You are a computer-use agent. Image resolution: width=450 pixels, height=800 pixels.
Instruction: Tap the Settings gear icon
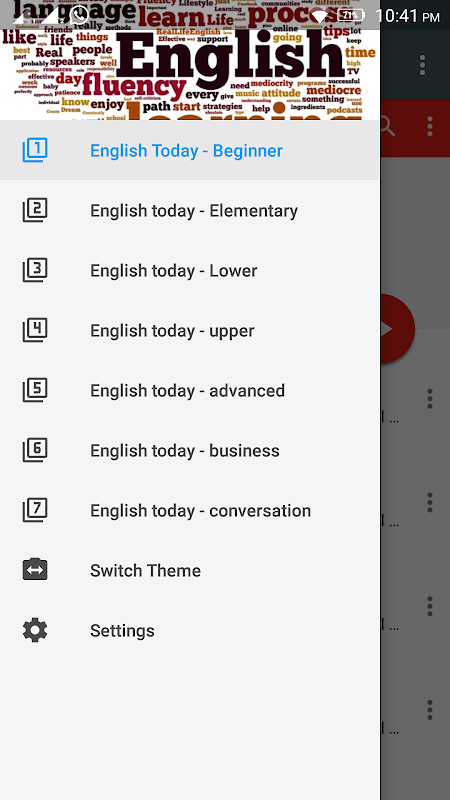pyautogui.click(x=35, y=631)
